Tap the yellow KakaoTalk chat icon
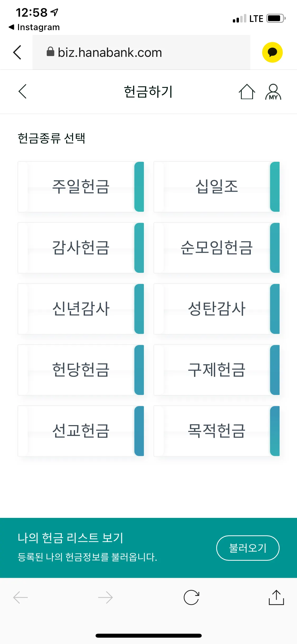Screen dimensions: 297x644 pos(272,52)
